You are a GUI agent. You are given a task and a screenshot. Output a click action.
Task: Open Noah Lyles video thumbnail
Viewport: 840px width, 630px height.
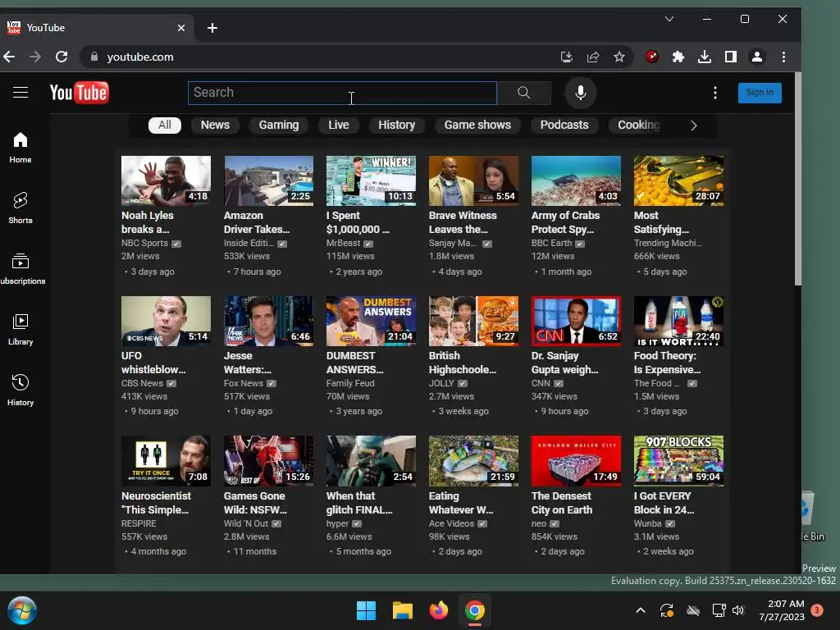166,181
